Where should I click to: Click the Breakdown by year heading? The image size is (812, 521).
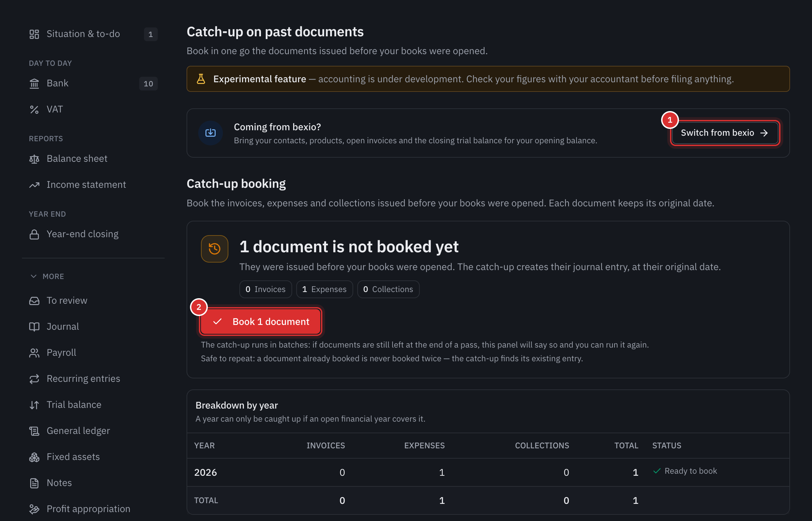(237, 405)
